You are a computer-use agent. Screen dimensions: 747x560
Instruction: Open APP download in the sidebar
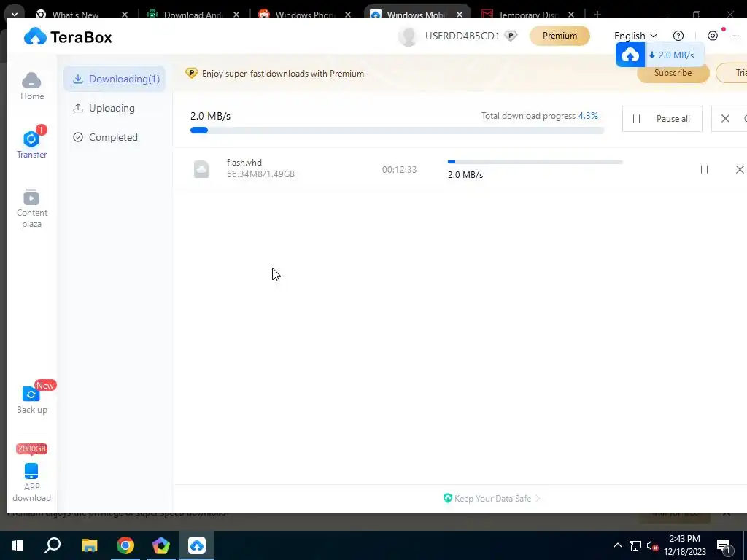31,483
